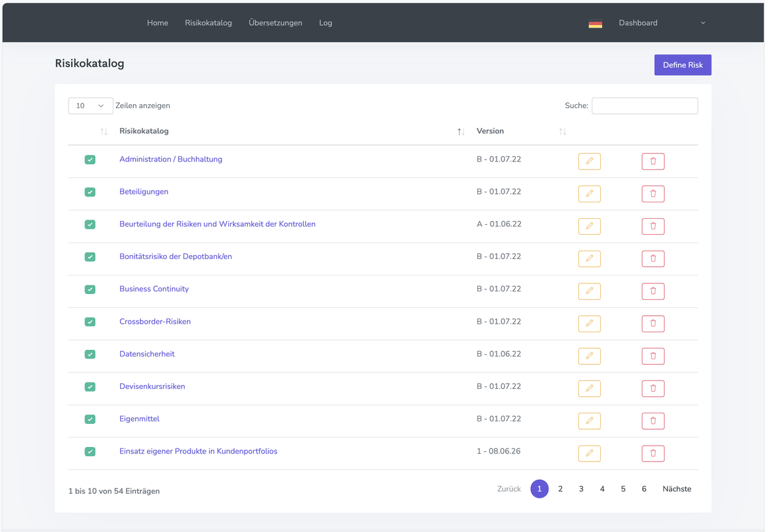Click trash icon for Eigenmittel

(653, 421)
